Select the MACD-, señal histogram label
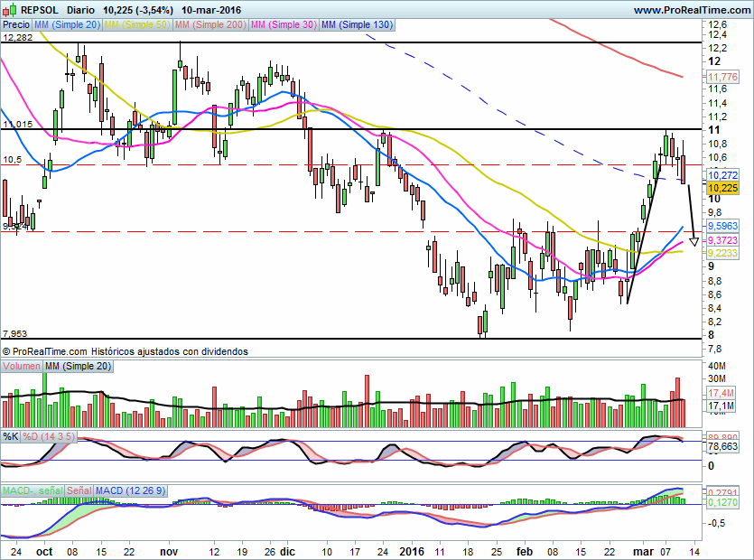Viewport: 754px width, 560px height. (x=33, y=490)
